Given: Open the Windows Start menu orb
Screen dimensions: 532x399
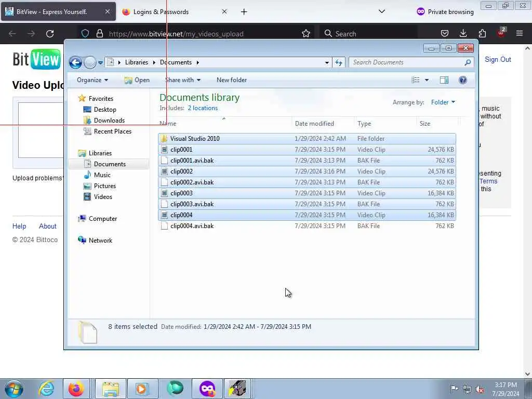Looking at the screenshot, I should tap(14, 389).
